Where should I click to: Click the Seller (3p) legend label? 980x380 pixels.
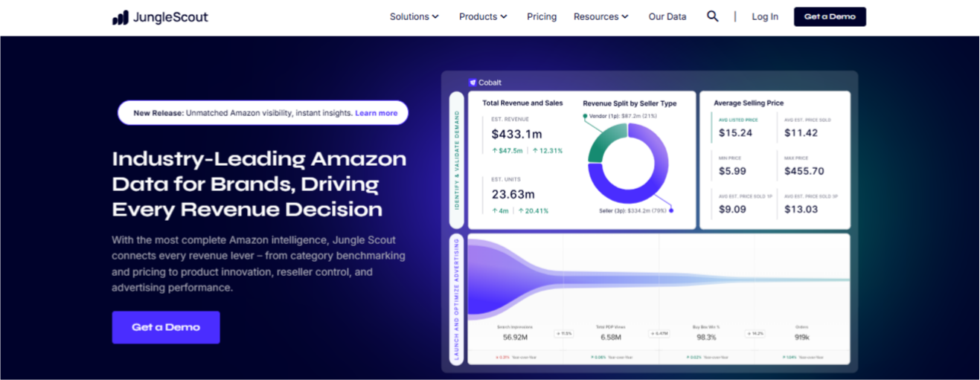(632, 210)
